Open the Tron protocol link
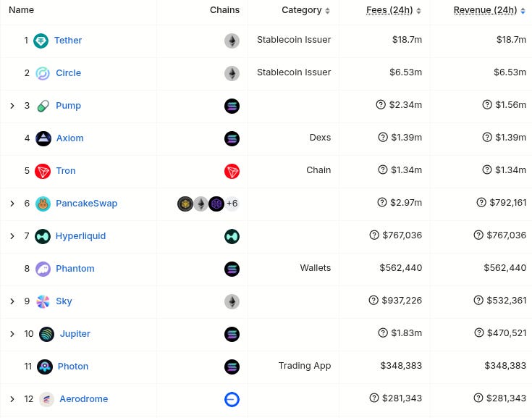 point(66,171)
